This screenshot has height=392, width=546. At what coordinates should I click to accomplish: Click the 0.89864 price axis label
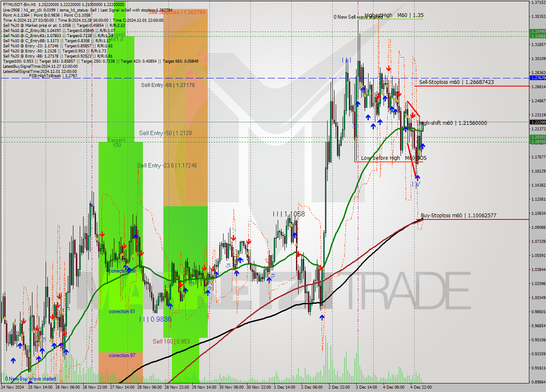538,382
